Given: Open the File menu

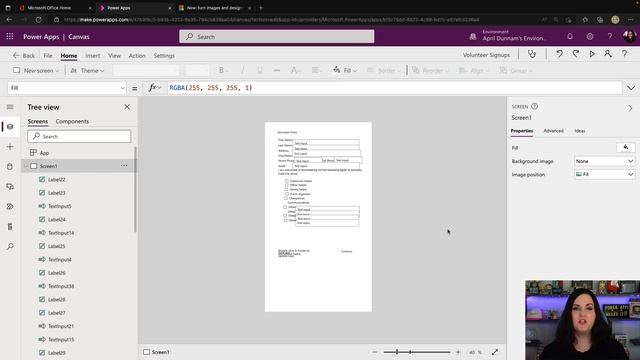Looking at the screenshot, I should click(48, 56).
